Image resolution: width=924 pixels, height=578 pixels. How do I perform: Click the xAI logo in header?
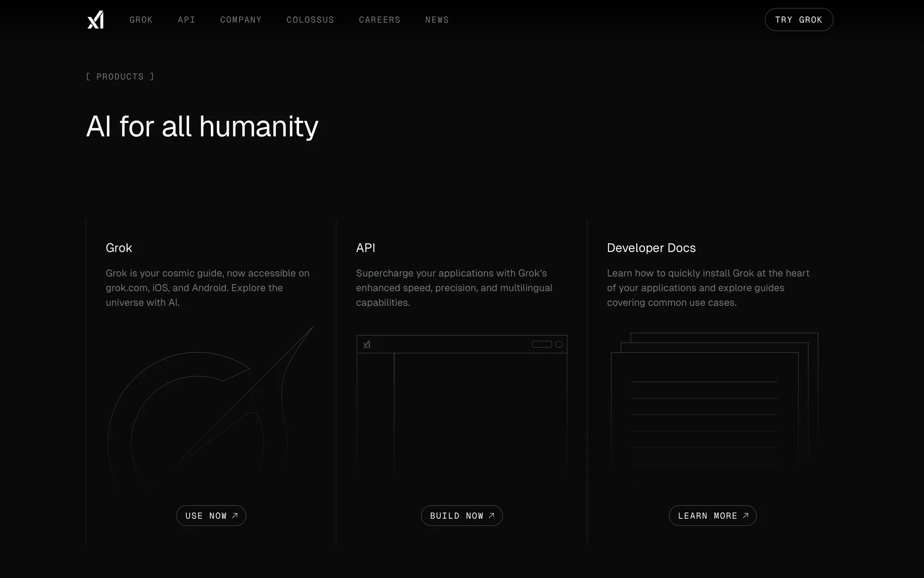click(x=95, y=20)
